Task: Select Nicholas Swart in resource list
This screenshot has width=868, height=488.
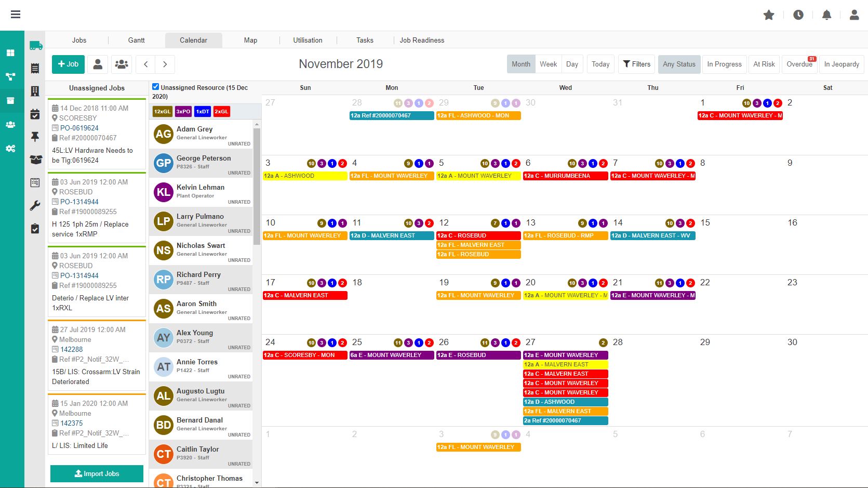Action: pyautogui.click(x=201, y=250)
